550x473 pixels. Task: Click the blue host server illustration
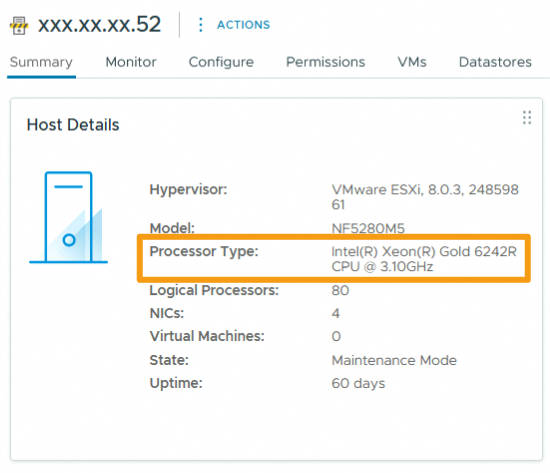tap(68, 217)
